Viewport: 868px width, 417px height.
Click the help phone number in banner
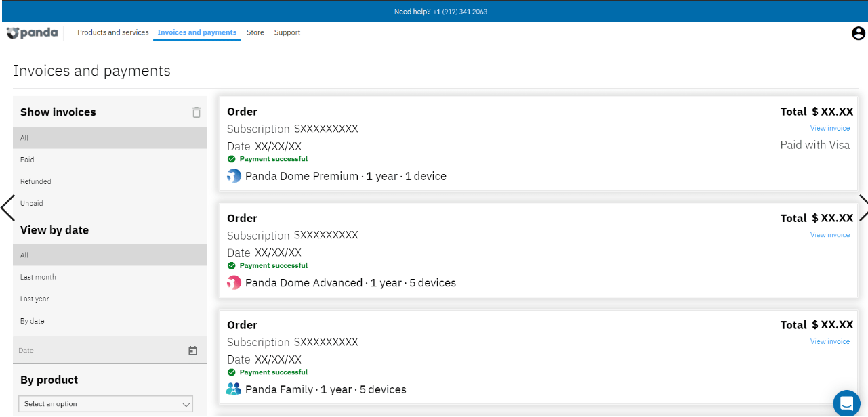[x=460, y=12]
